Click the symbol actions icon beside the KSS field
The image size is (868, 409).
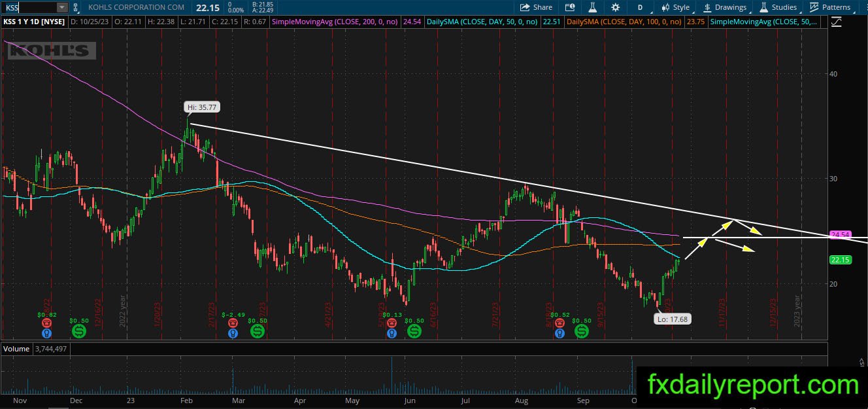click(76, 7)
